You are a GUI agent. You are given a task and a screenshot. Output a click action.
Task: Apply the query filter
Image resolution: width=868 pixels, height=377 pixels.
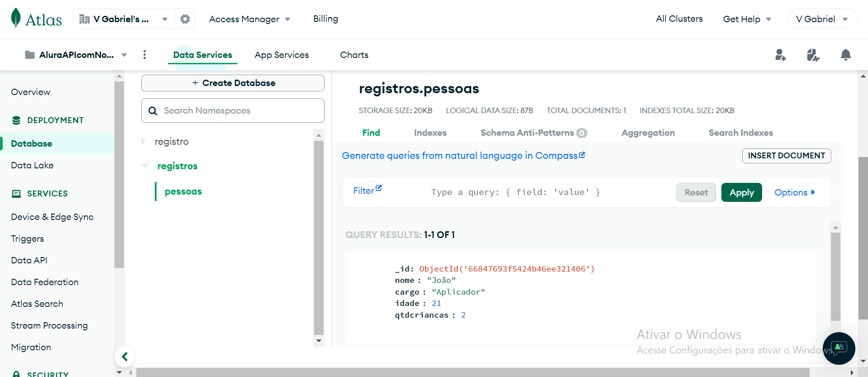(741, 192)
